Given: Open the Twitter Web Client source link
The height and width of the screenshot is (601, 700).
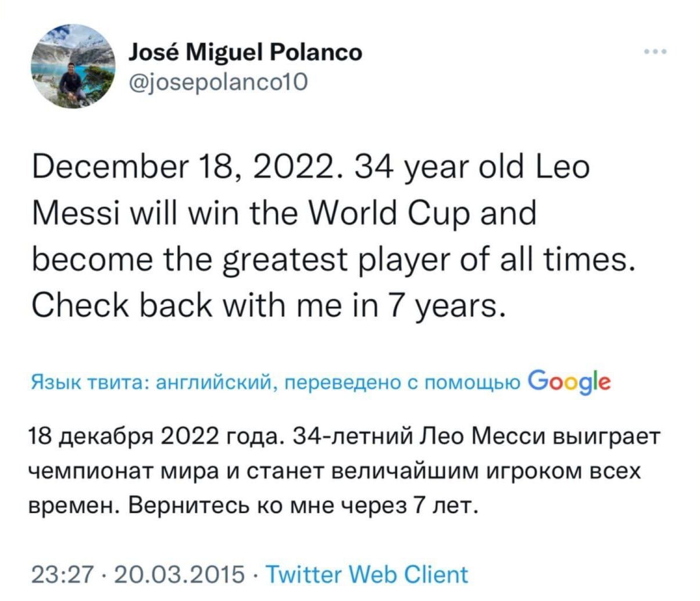Looking at the screenshot, I should (x=366, y=575).
